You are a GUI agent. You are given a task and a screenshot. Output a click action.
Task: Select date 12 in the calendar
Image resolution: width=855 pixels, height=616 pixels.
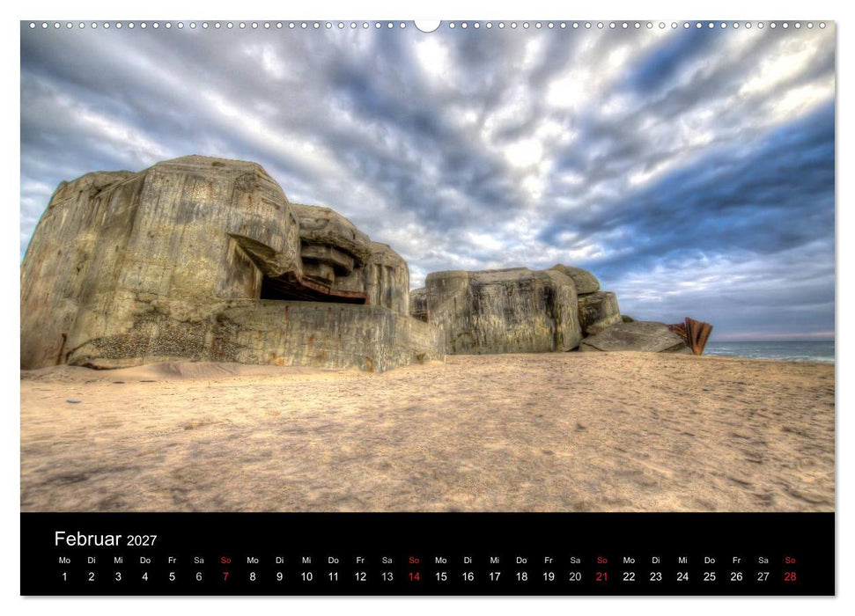coord(360,576)
